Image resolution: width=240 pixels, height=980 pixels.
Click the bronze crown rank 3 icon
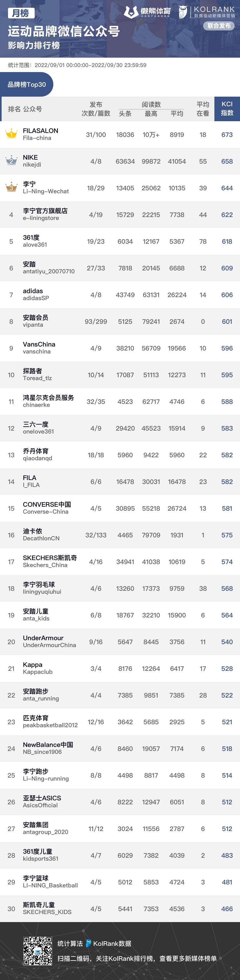tap(11, 187)
